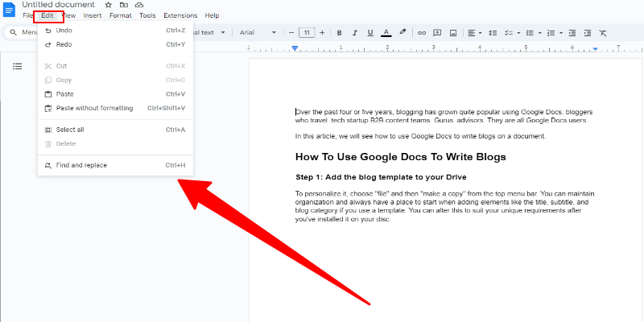The height and width of the screenshot is (322, 644).
Task: Toggle underline formatting
Action: click(369, 33)
